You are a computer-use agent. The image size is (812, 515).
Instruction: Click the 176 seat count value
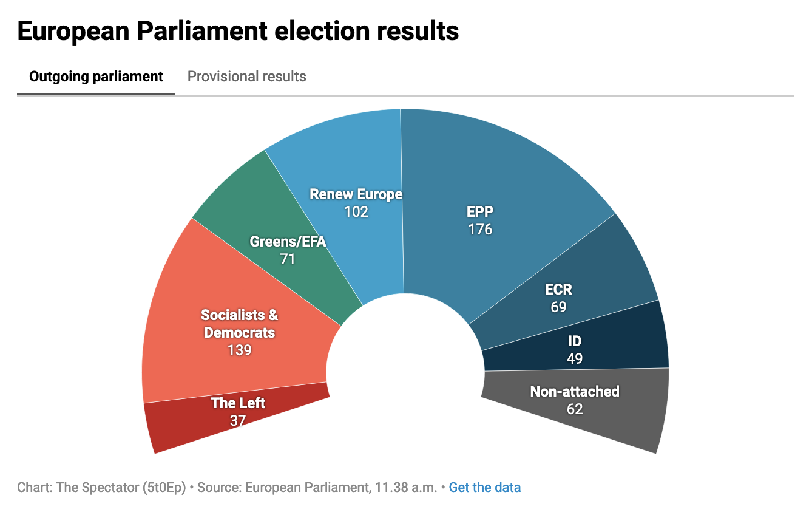(x=479, y=230)
